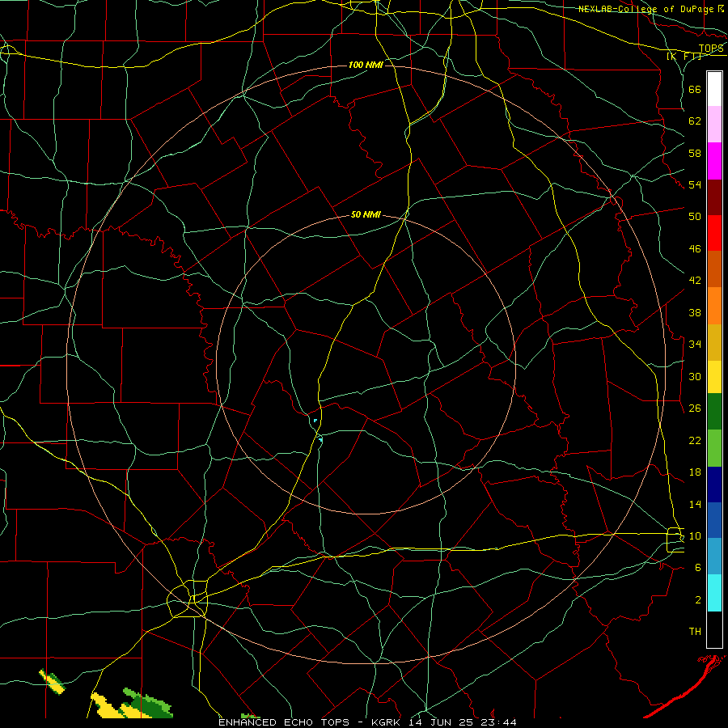Viewport: 728px width, 728px height.
Task: Click the 50 NMI range ring label
Action: click(x=366, y=214)
